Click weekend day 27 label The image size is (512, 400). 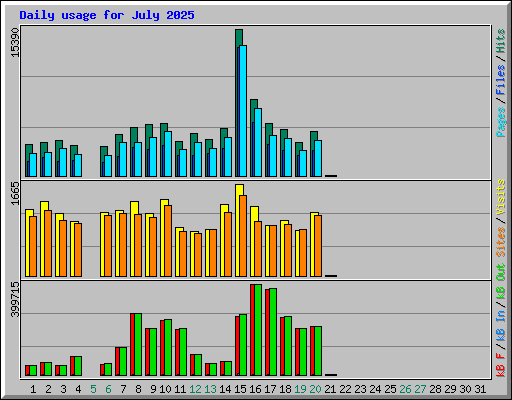click(x=420, y=389)
